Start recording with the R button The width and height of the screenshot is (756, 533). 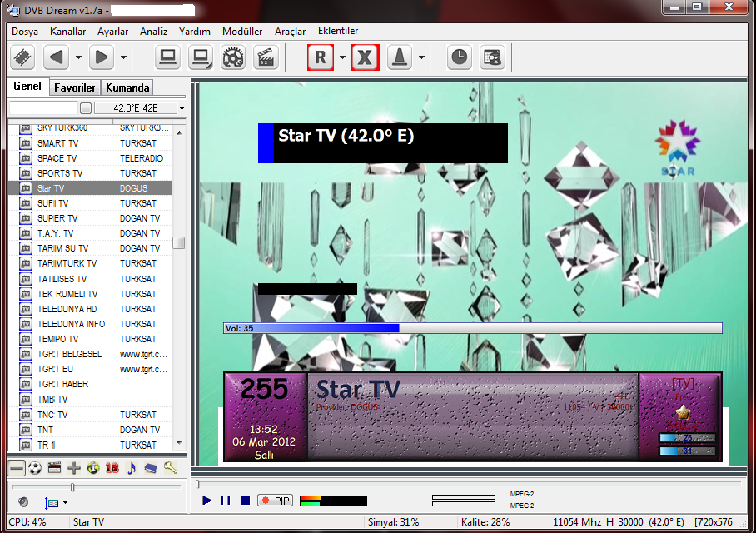point(321,57)
